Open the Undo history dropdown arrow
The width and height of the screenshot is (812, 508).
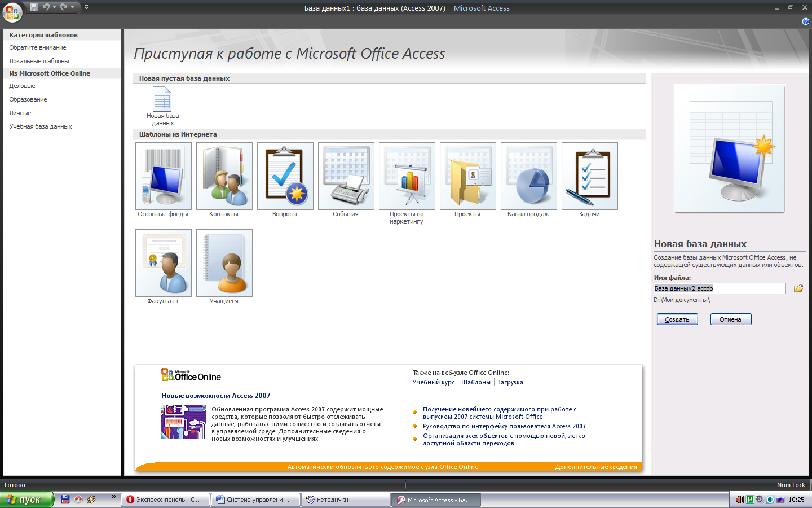point(54,7)
